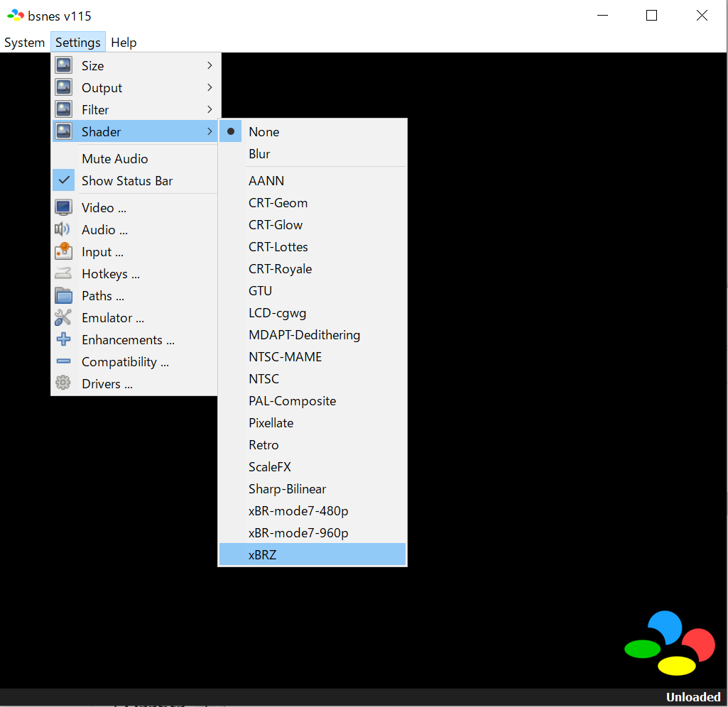
Task: Close the Settings menu
Action: coord(78,42)
